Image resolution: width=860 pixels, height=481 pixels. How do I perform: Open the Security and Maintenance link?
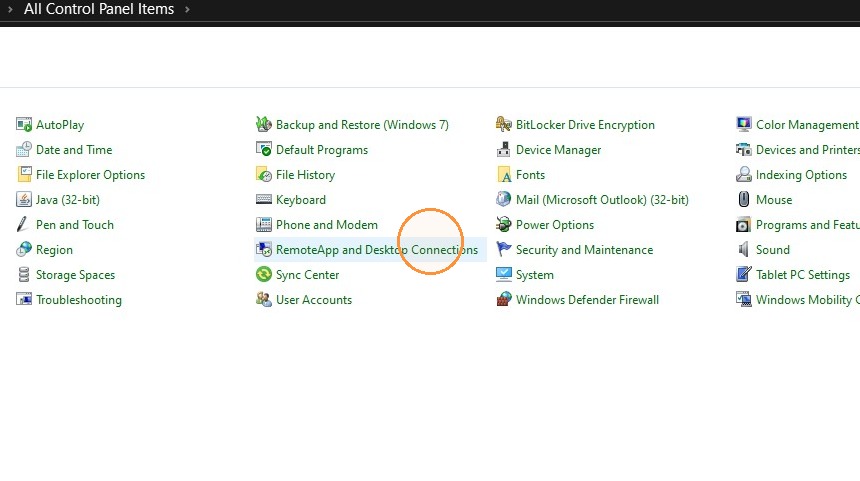(x=585, y=250)
